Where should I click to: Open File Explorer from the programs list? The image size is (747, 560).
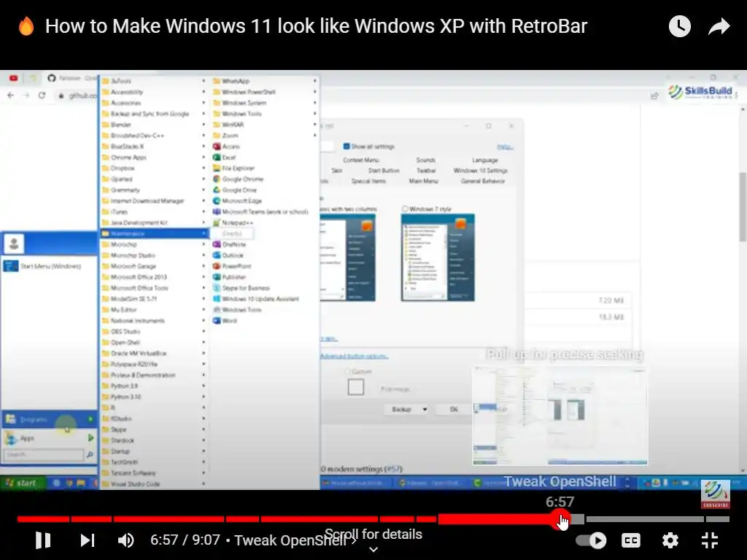(x=264, y=168)
